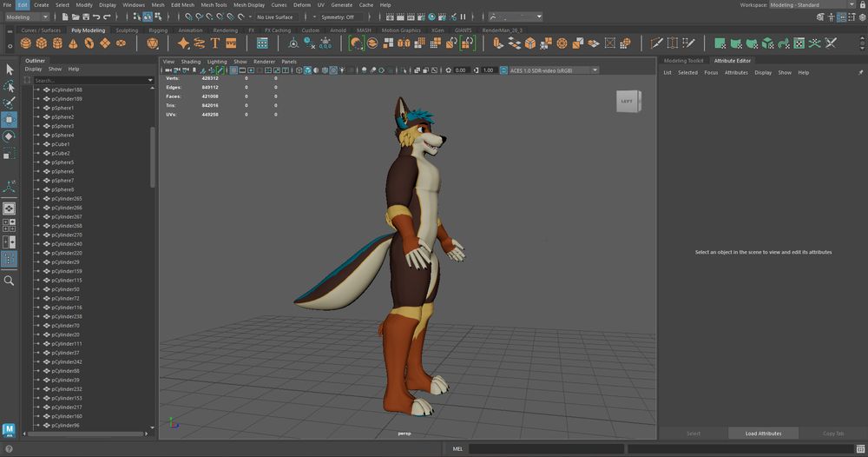The image size is (868, 457).
Task: Open viewport Shading menu
Action: tap(190, 62)
